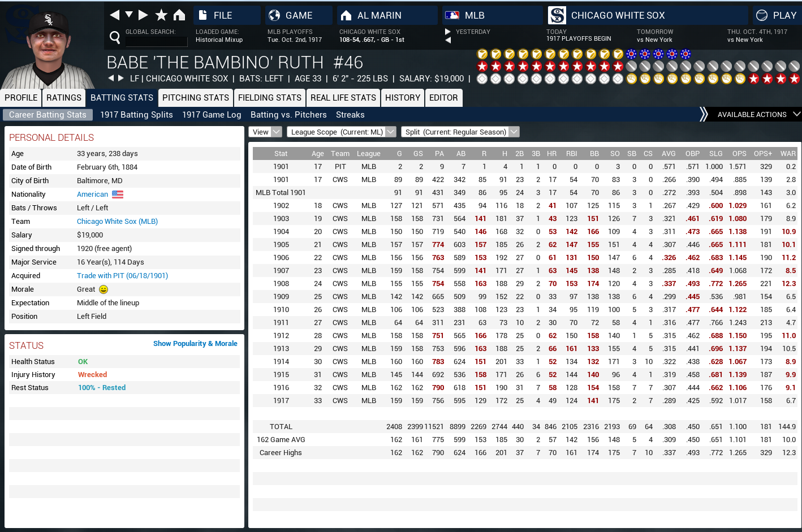The image size is (802, 532).
Task: Go back with the left navigation arrow
Action: (x=114, y=15)
